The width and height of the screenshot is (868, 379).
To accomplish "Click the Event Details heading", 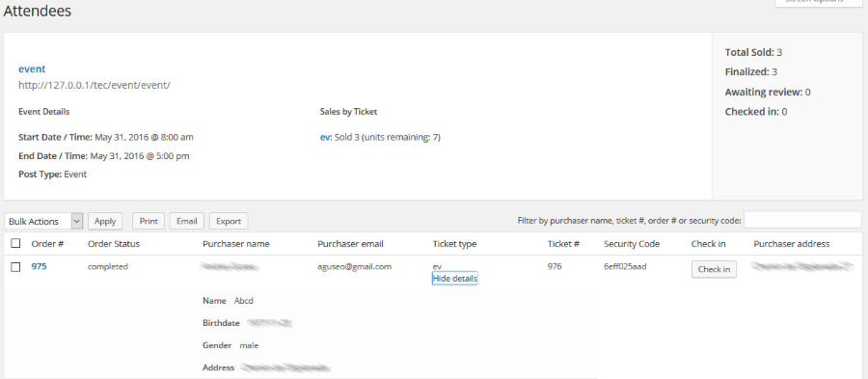I will (43, 111).
